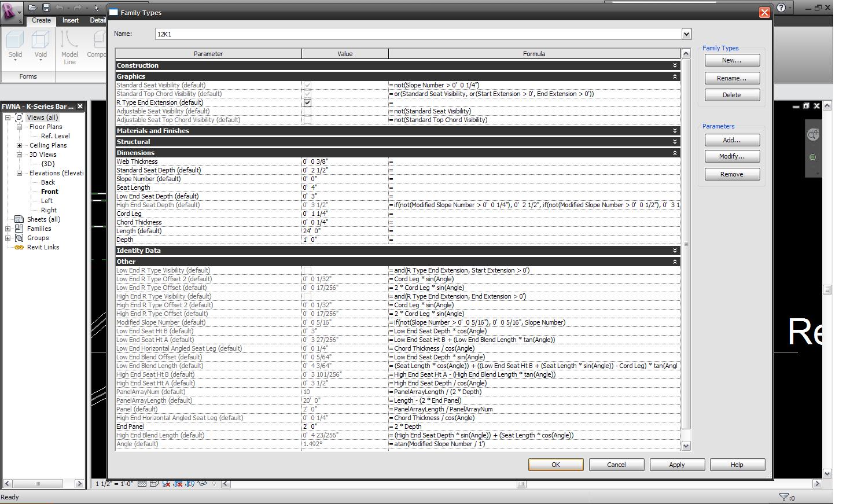861x504 pixels.
Task: Select the {3D} view in browser
Action: [48, 164]
